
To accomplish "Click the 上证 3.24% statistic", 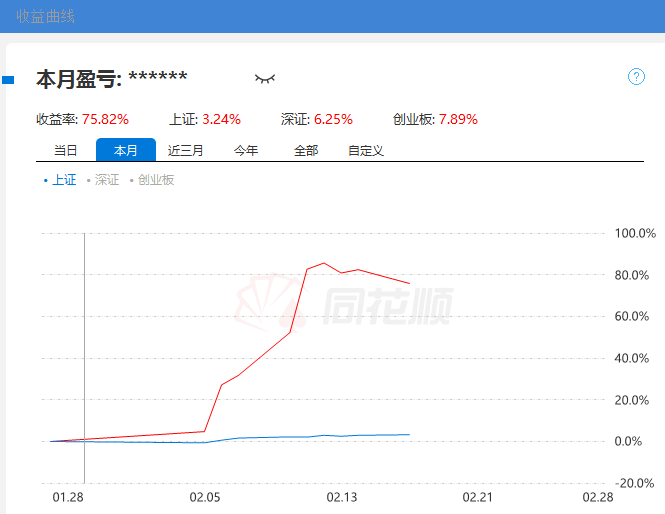I will [221, 119].
